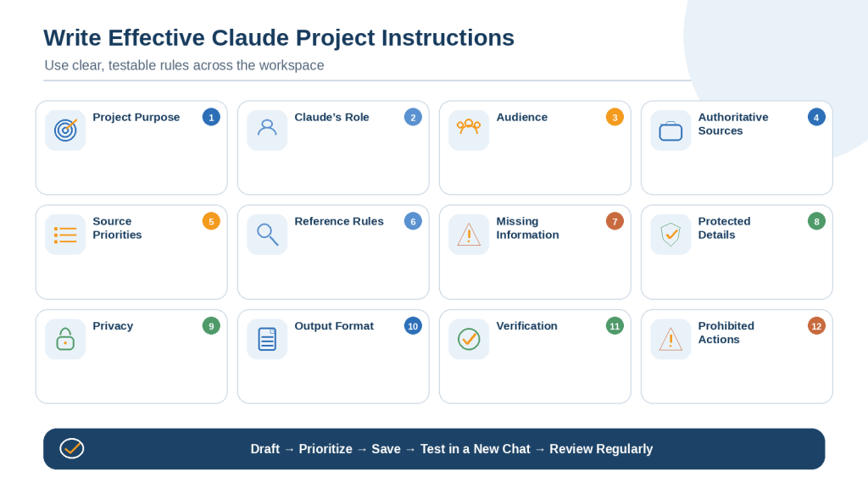The height and width of the screenshot is (488, 868).
Task: Click the document icon for Output Format
Action: point(267,339)
